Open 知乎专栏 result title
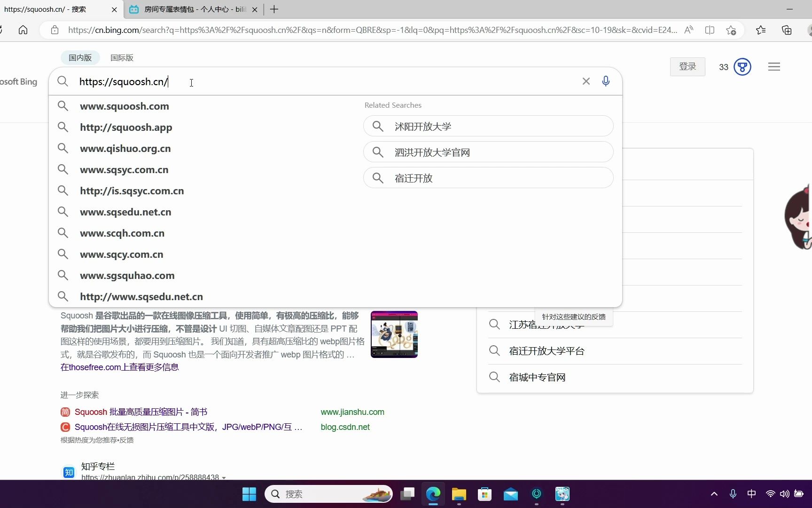The height and width of the screenshot is (508, 812). point(98,466)
